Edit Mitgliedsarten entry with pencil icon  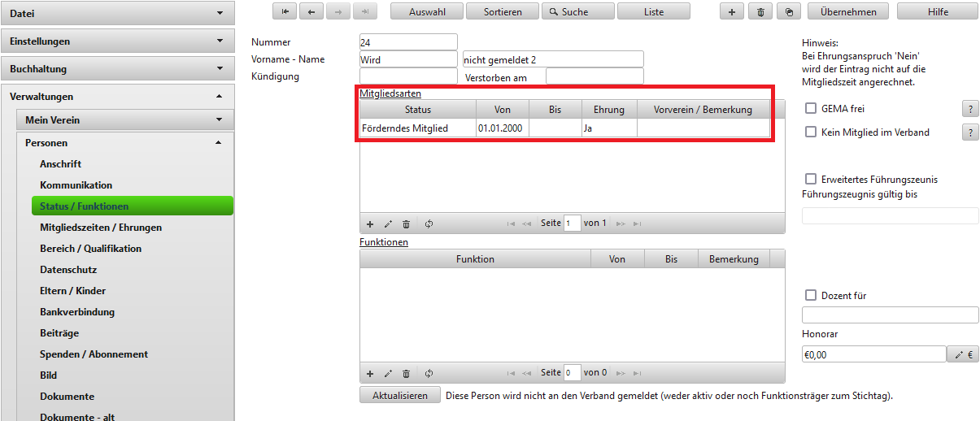pos(388,224)
